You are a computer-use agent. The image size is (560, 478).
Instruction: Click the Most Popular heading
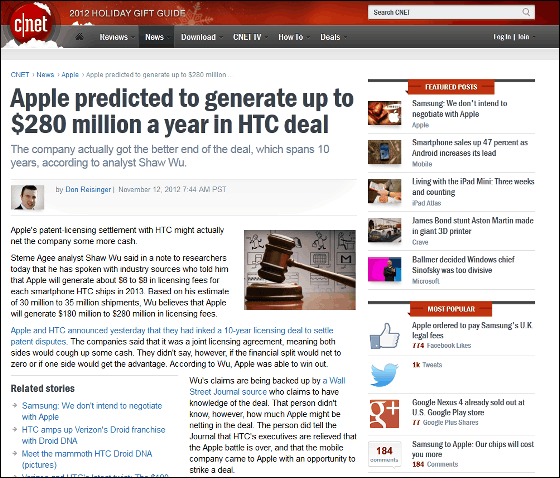click(451, 309)
